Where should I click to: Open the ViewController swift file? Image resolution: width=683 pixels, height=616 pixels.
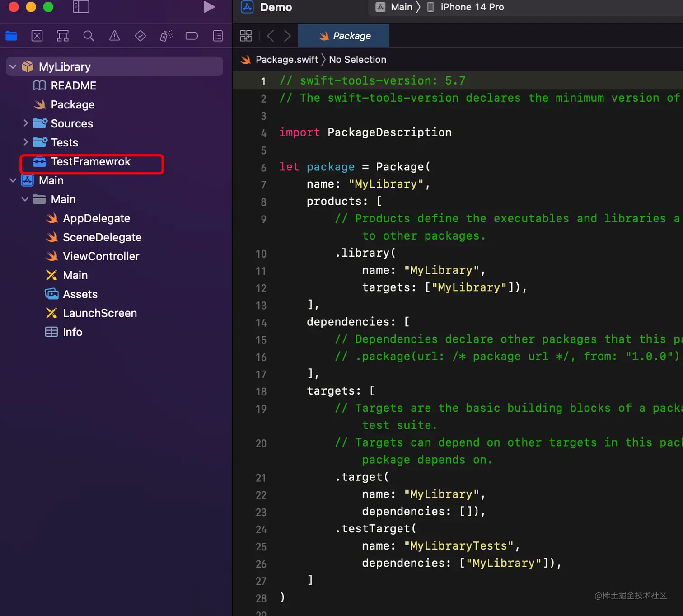tap(101, 256)
